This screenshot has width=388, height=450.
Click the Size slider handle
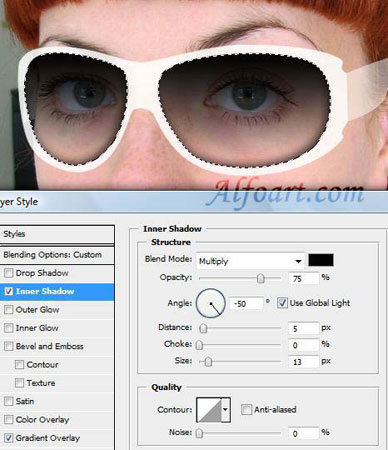click(208, 361)
